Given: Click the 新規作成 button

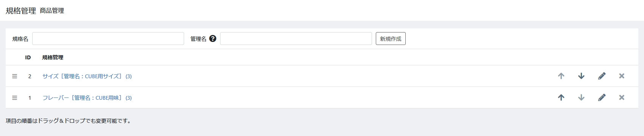Looking at the screenshot, I should [391, 39].
